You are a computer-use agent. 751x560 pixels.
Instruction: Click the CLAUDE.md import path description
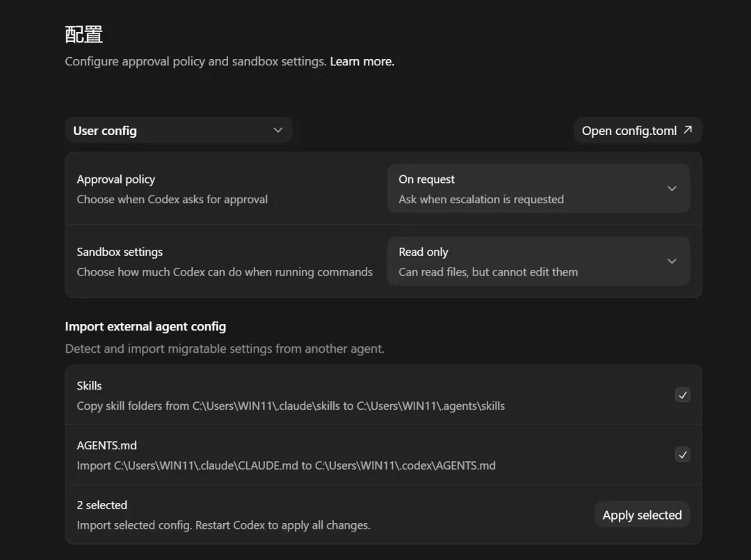(286, 465)
